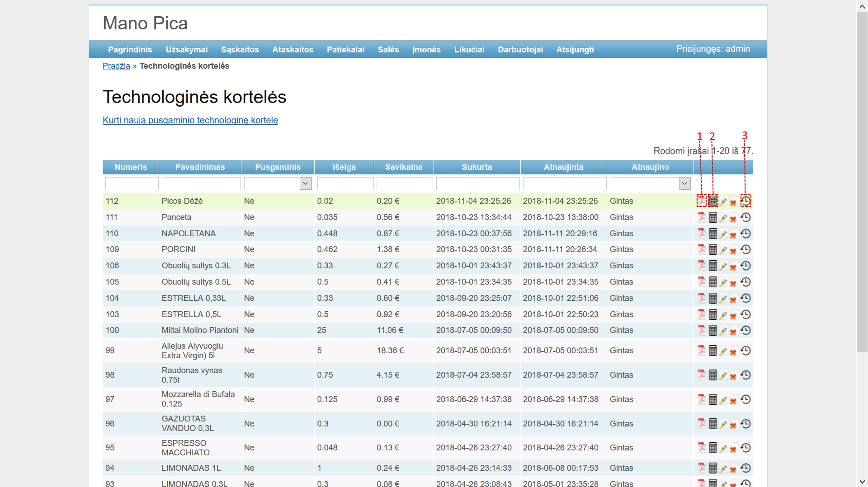Show history for GAZUOTAS VANDUO 0,3L
The height and width of the screenshot is (487, 868).
point(745,424)
